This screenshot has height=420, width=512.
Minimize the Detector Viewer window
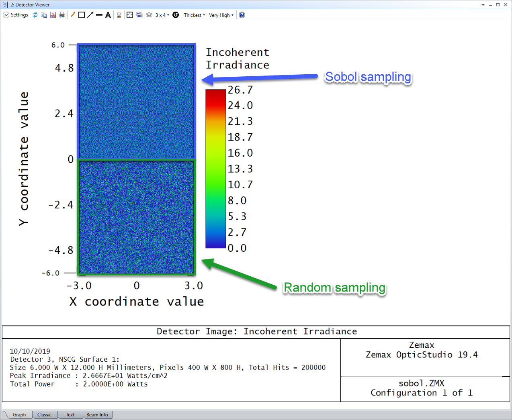click(490, 5)
